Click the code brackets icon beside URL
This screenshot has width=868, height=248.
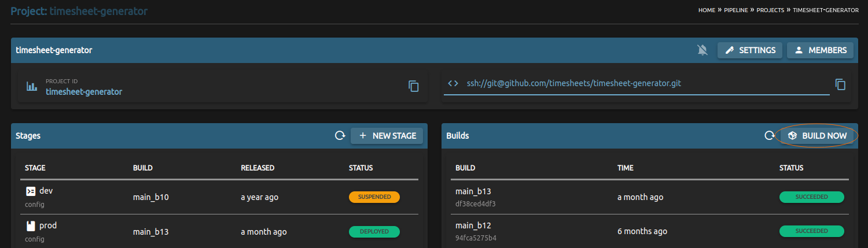[x=453, y=83]
